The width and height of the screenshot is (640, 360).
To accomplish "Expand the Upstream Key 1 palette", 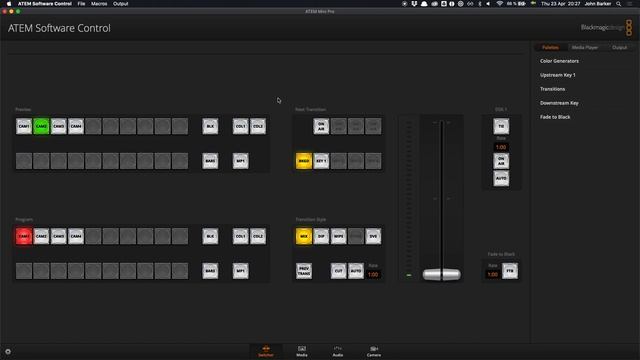I will 557,75.
